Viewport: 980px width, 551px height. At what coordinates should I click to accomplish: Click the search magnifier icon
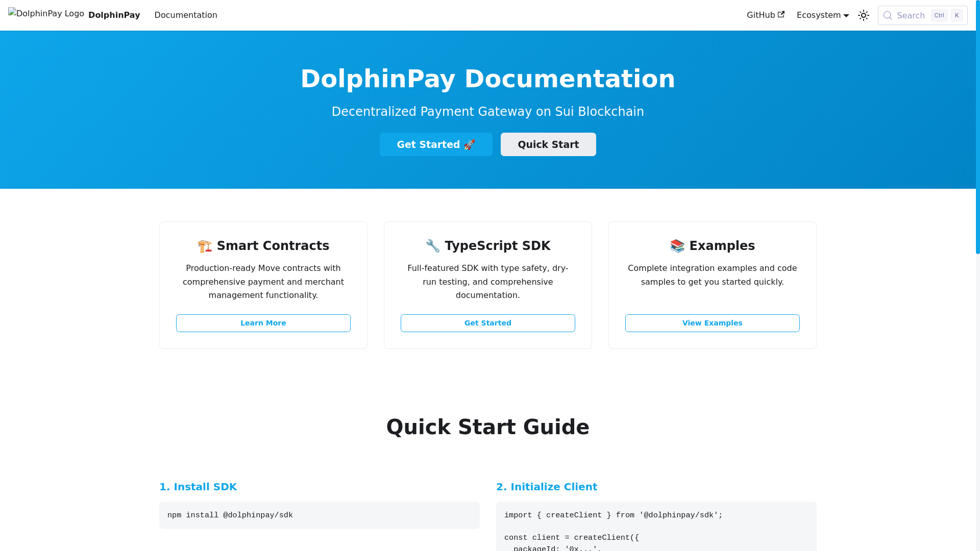[x=888, y=16]
